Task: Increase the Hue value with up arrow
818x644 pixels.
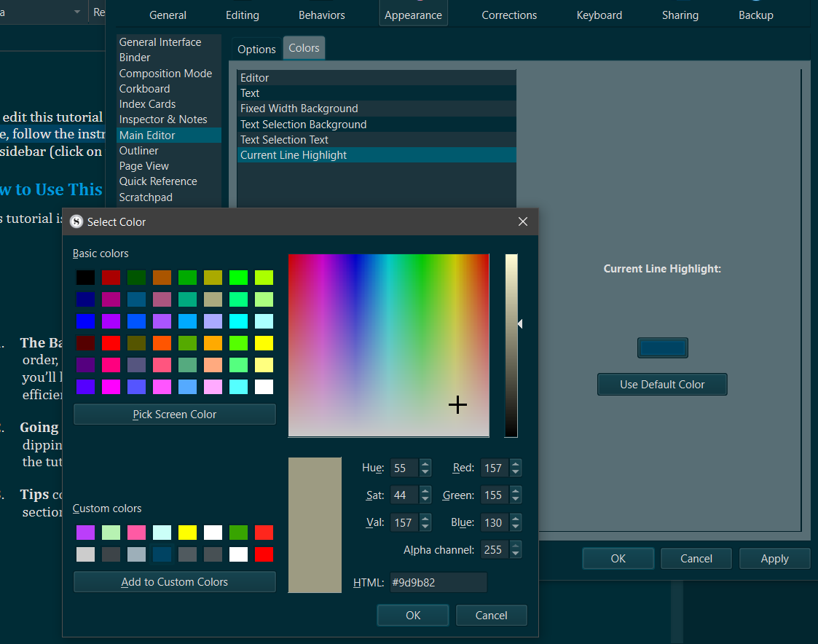Action: point(425,463)
